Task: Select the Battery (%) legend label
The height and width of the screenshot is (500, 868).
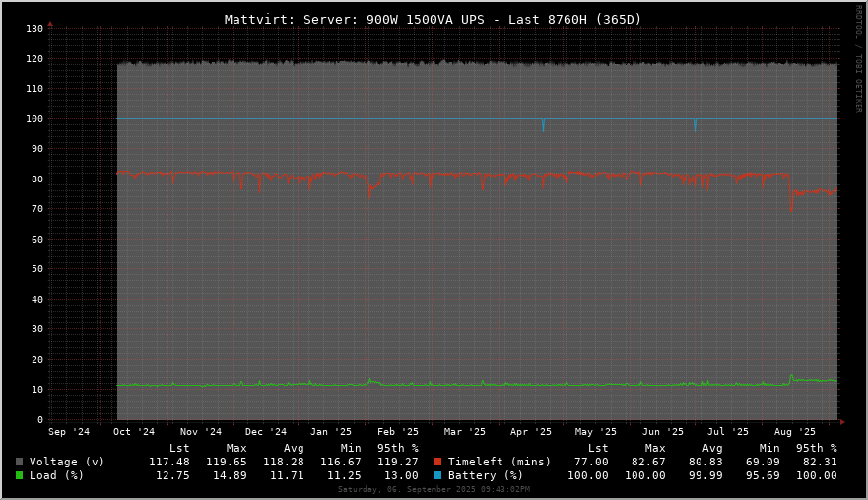Action: [x=486, y=475]
